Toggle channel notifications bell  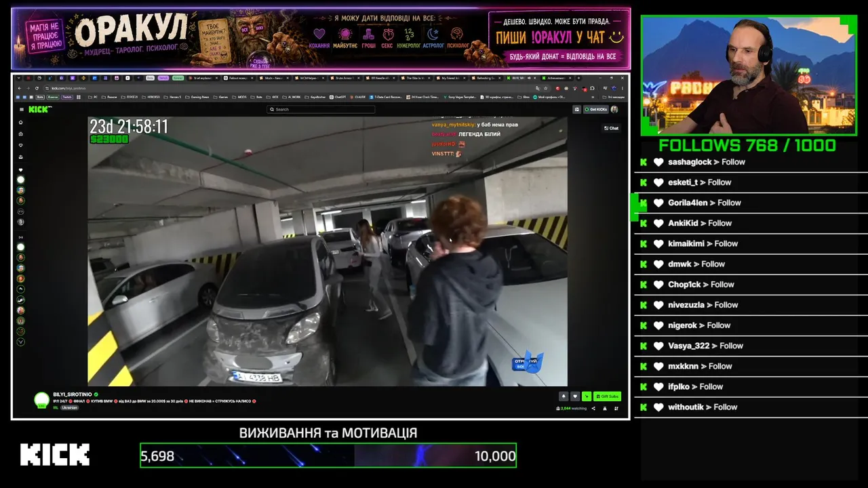pos(564,396)
